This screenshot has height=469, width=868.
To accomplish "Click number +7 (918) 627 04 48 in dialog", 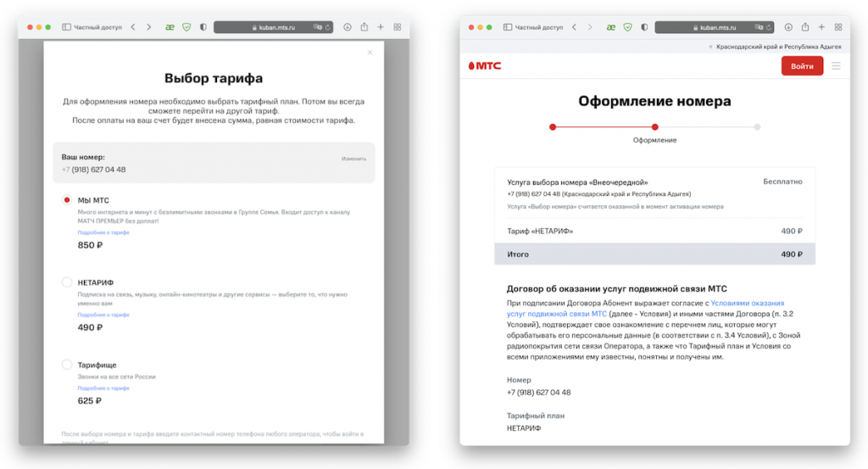I will [93, 170].
